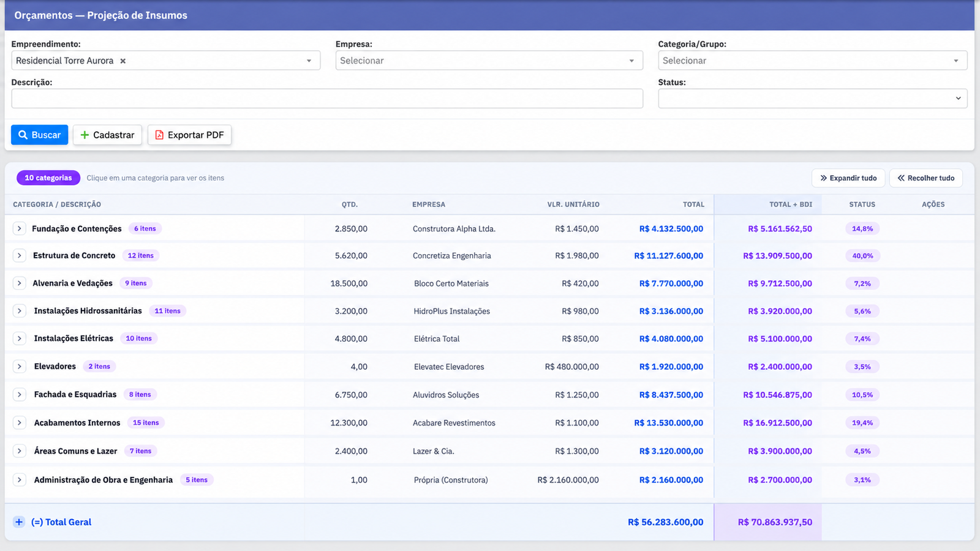Click the 19,4% status pill
Screen dimensions: 980x551
coord(862,422)
